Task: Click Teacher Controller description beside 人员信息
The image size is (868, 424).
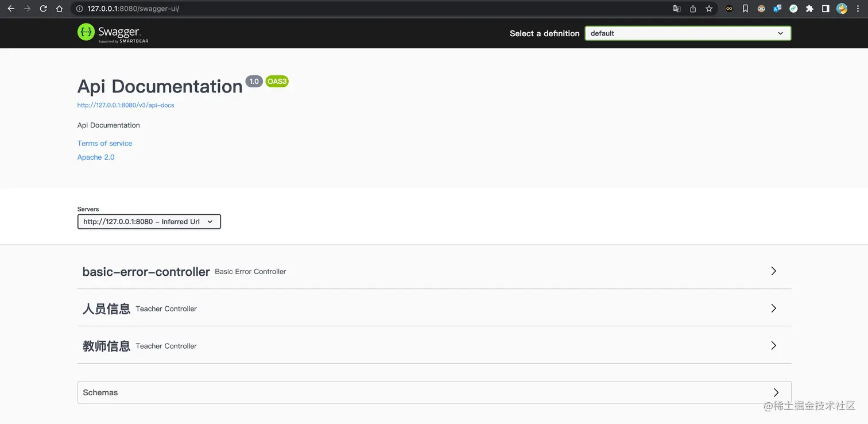Action: 166,309
